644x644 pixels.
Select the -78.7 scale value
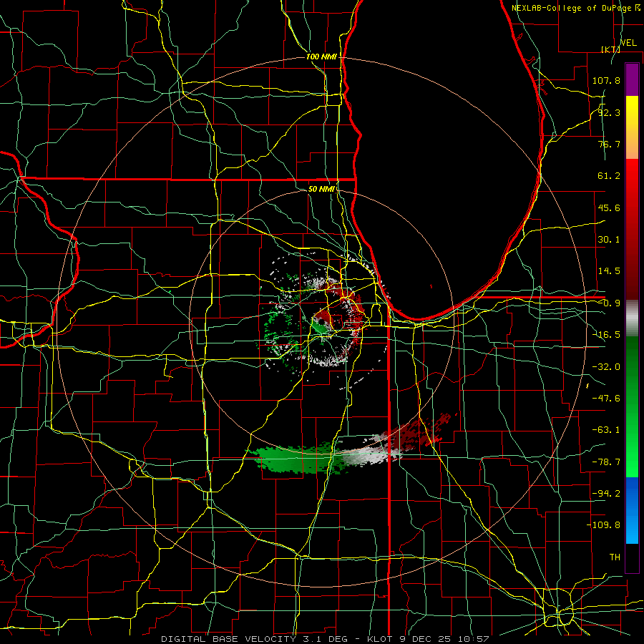tap(606, 462)
